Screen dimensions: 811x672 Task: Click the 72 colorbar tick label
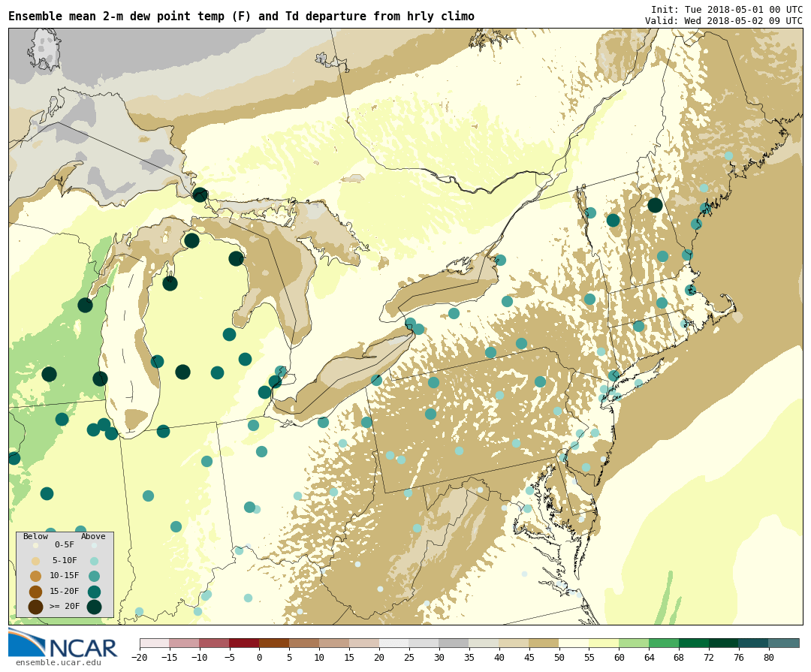[709, 658]
